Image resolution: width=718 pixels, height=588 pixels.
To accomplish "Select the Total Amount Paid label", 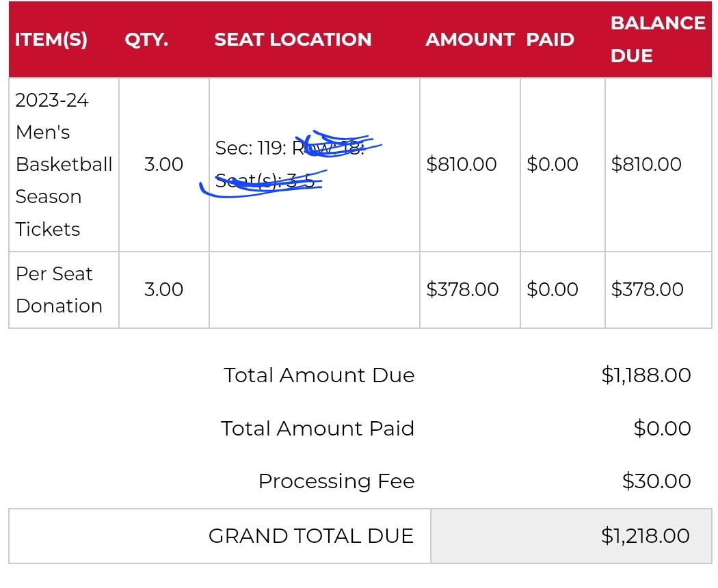I will pos(317,429).
